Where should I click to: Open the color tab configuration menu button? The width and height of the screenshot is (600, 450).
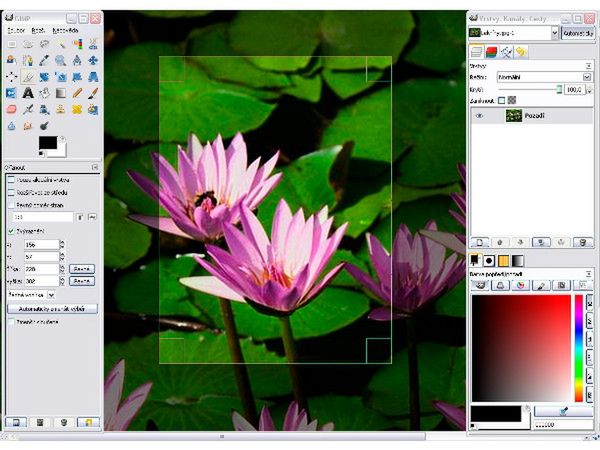[589, 274]
